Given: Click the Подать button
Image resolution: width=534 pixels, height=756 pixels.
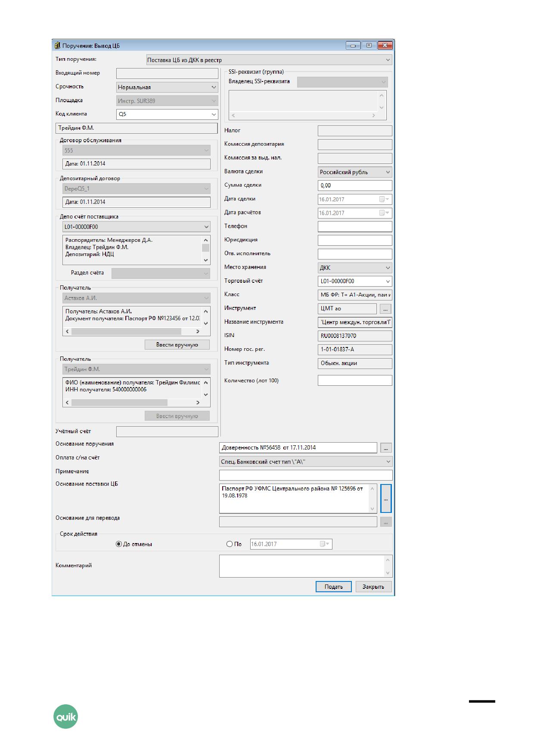Looking at the screenshot, I should (334, 587).
